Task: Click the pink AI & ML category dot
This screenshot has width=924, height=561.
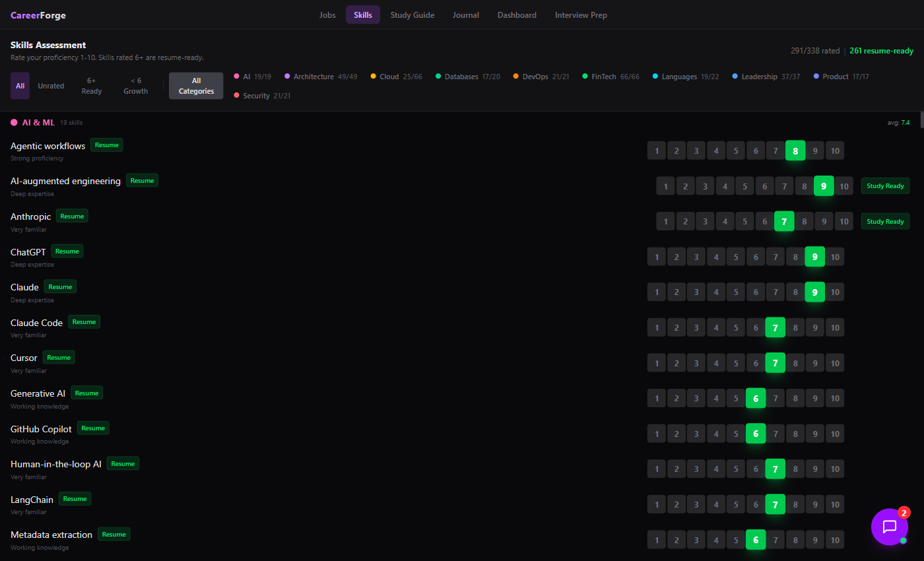Action: coord(14,122)
